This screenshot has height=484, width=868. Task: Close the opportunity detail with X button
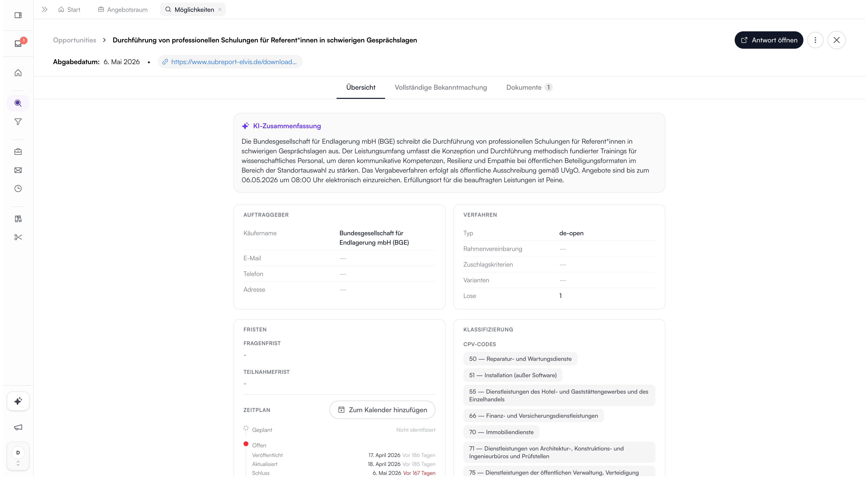pyautogui.click(x=837, y=40)
